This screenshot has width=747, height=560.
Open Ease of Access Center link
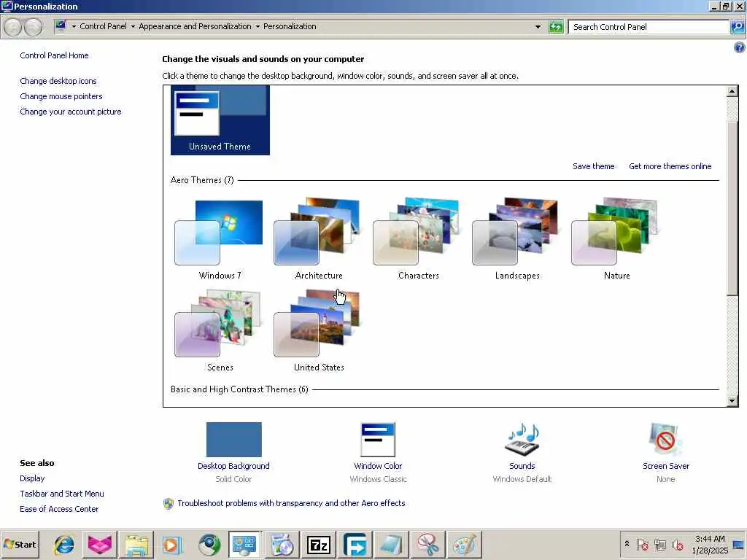(59, 509)
